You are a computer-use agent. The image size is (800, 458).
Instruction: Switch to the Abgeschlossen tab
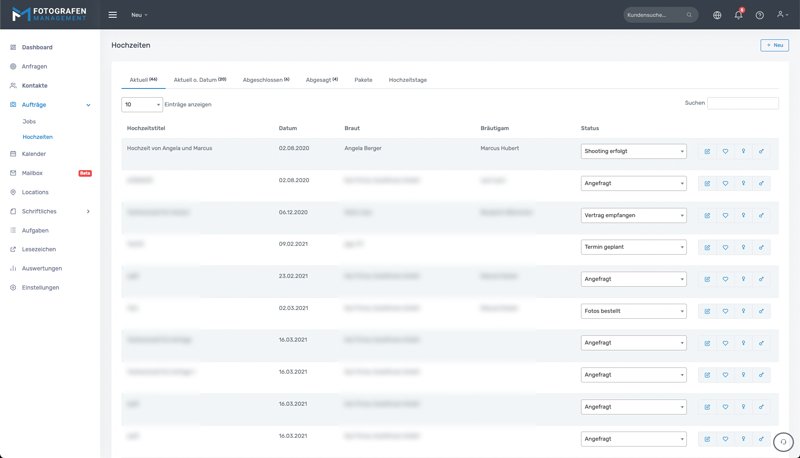265,80
